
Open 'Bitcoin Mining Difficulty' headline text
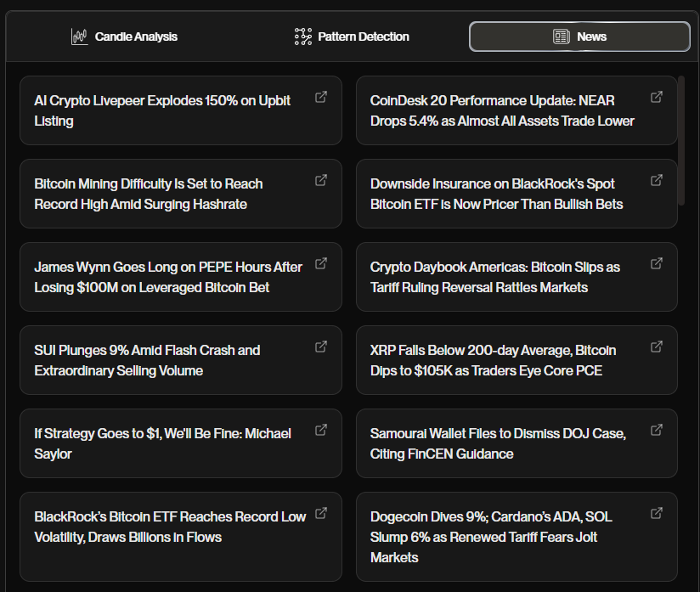[149, 194]
